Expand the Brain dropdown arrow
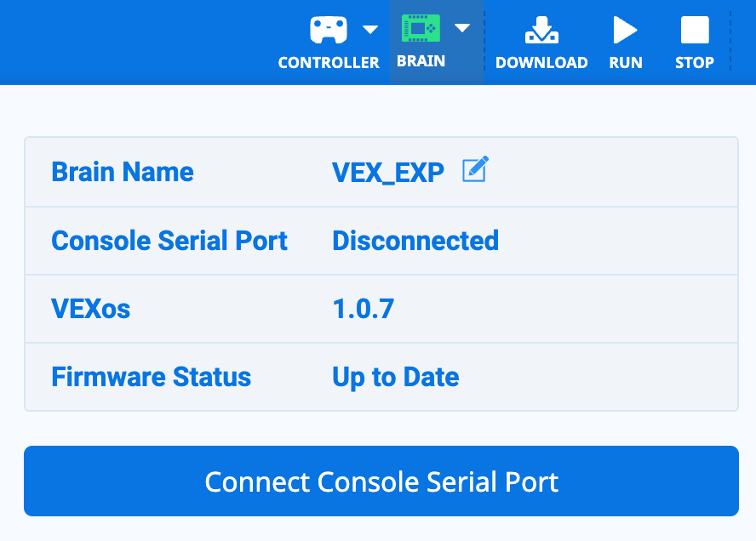Screen dimensions: 756x541 tap(461, 30)
